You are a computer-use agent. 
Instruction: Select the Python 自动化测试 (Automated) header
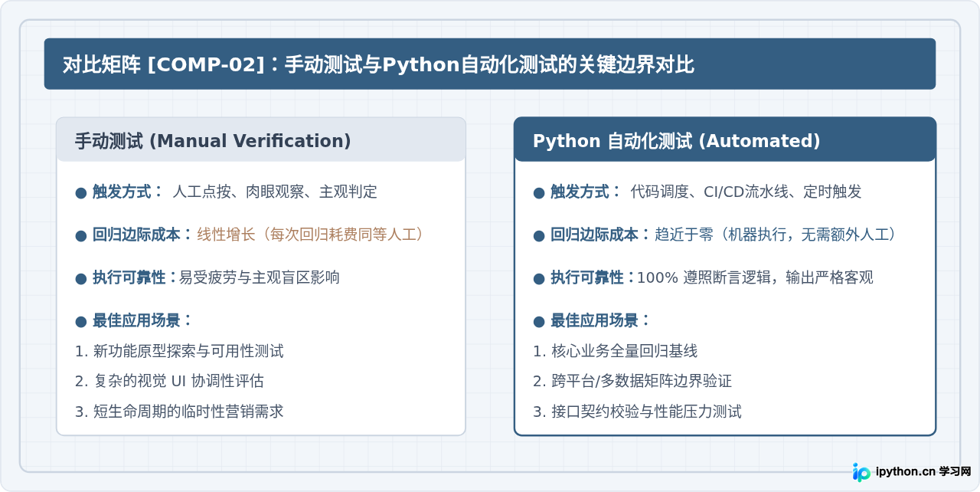tap(725, 139)
